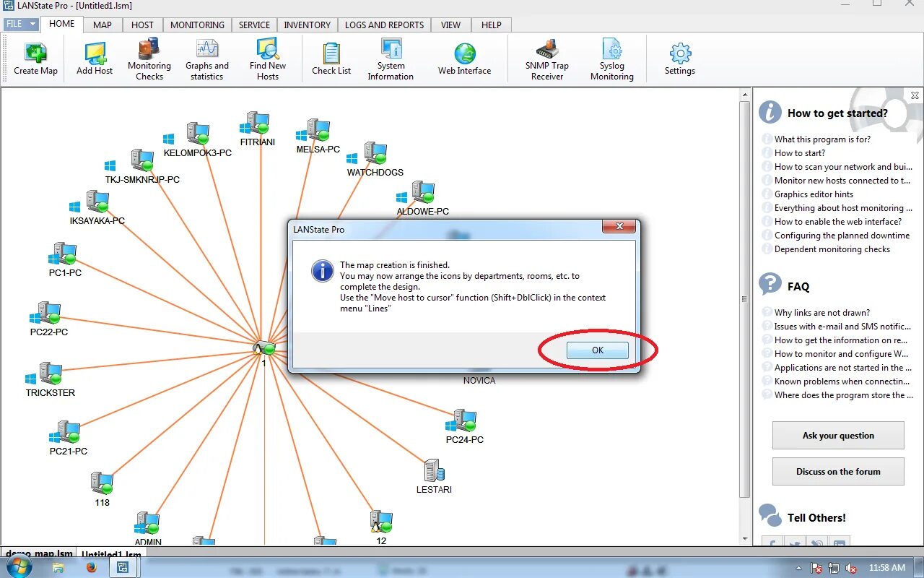Open 'Applications are not started' FAQ link
The image size is (924, 578).
(x=842, y=368)
